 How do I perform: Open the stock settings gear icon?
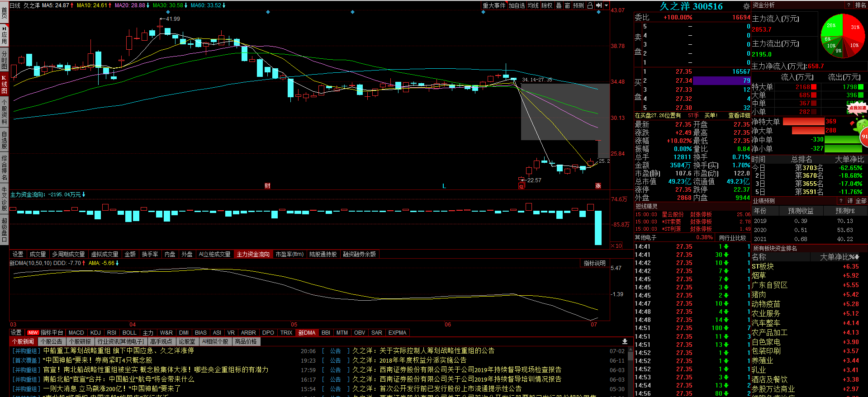(x=746, y=6)
